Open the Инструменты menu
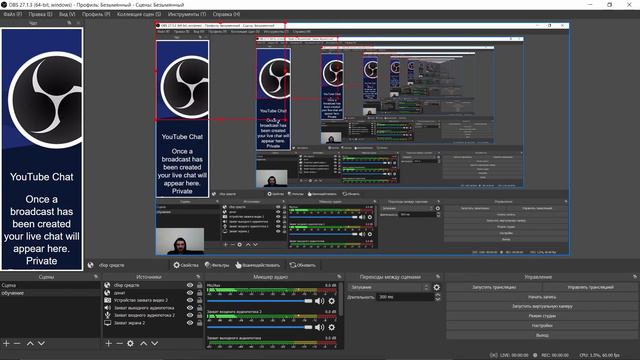The height and width of the screenshot is (360, 640). click(187, 14)
